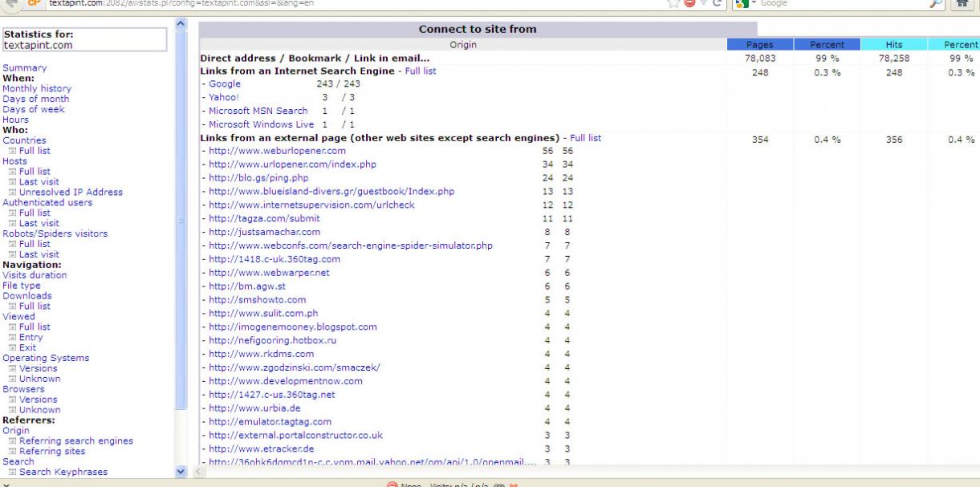The image size is (980, 487).
Task: Open the Summary link in the sidebar
Action: click(x=25, y=68)
